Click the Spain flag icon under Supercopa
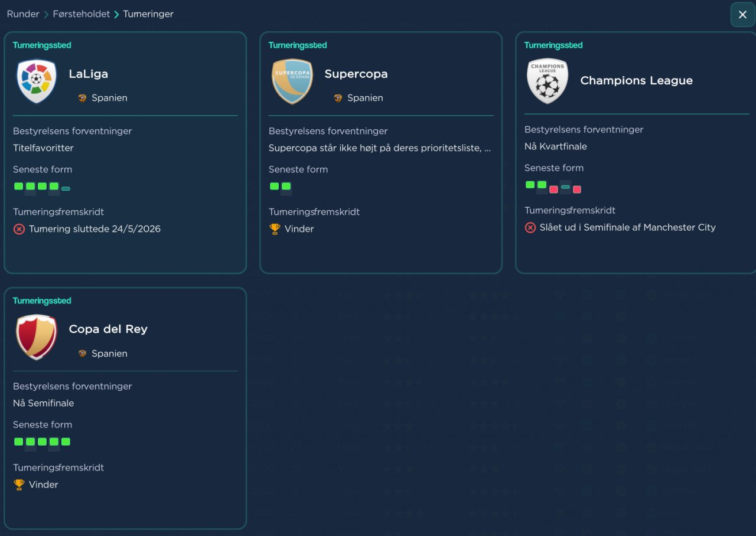 tap(338, 98)
